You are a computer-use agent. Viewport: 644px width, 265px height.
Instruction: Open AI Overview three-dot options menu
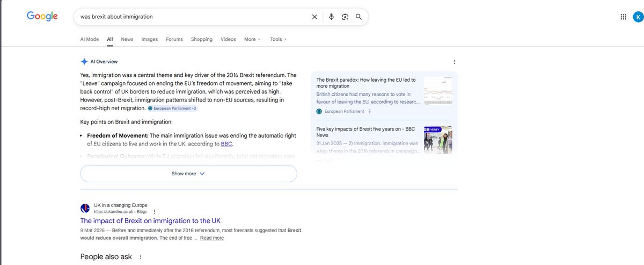coord(455,62)
